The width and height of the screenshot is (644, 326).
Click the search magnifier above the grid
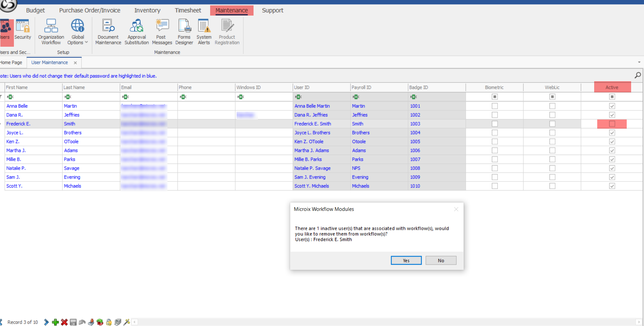coord(638,75)
